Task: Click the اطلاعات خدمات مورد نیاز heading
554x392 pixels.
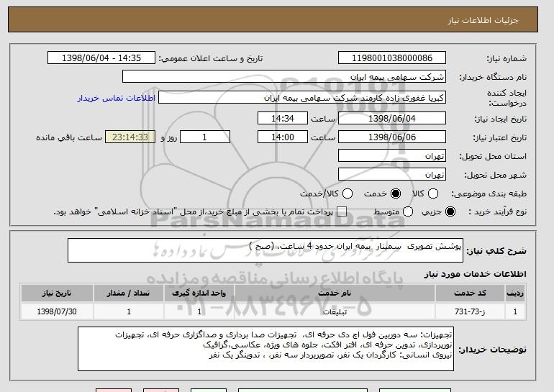Action: tap(475, 274)
